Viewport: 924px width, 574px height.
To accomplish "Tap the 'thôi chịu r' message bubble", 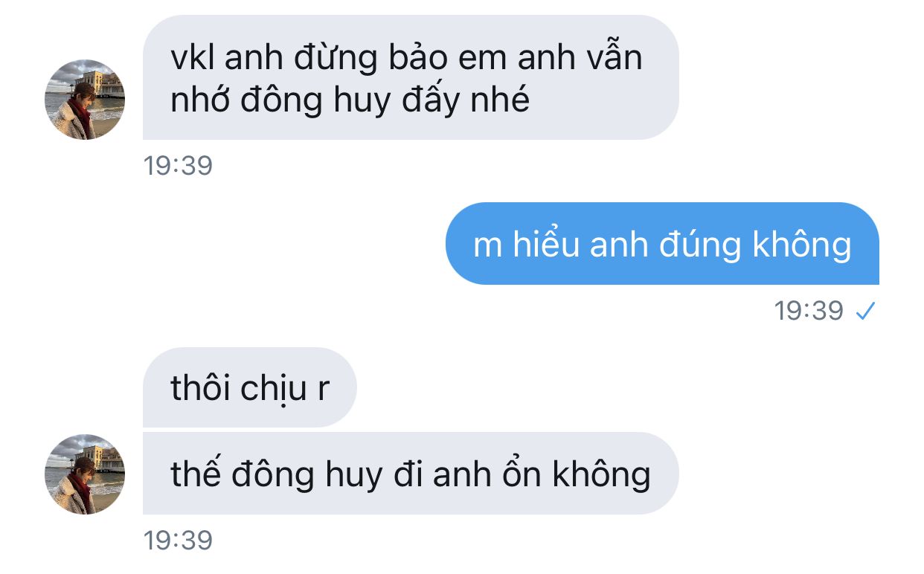I will click(250, 387).
